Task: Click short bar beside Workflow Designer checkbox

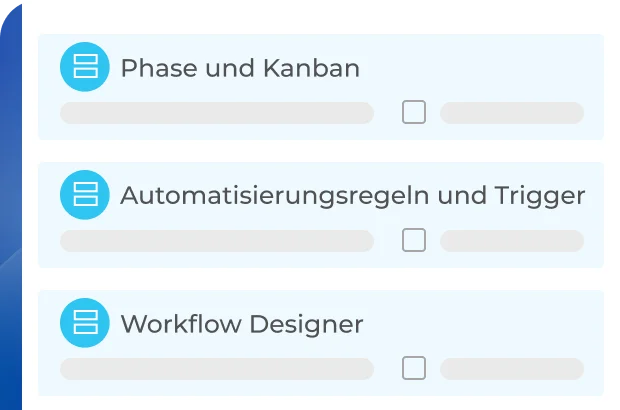Action: pos(512,369)
